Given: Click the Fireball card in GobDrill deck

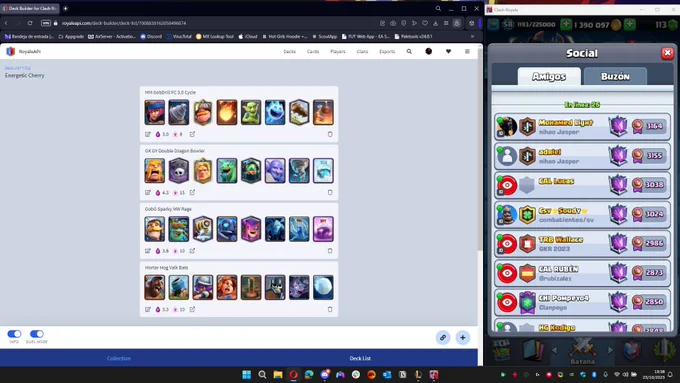Looking at the screenshot, I should pyautogui.click(x=227, y=112).
